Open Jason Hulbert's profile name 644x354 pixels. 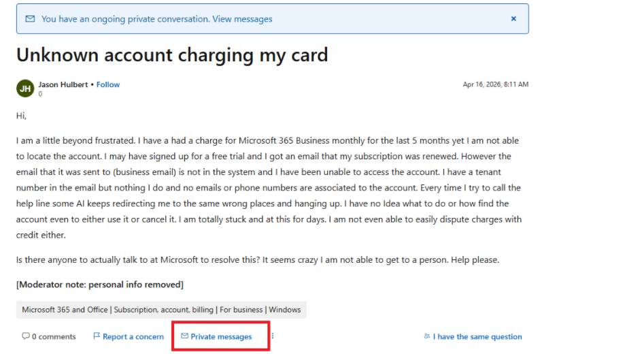(x=63, y=84)
